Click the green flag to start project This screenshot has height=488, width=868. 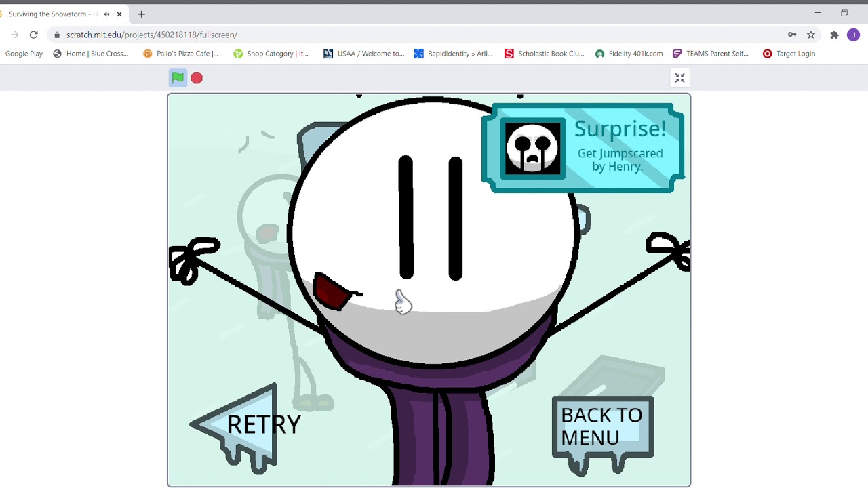pos(178,78)
